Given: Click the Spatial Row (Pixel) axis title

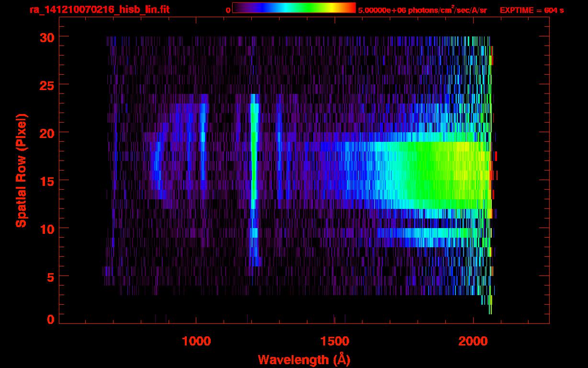Looking at the screenshot, I should pyautogui.click(x=21, y=171).
